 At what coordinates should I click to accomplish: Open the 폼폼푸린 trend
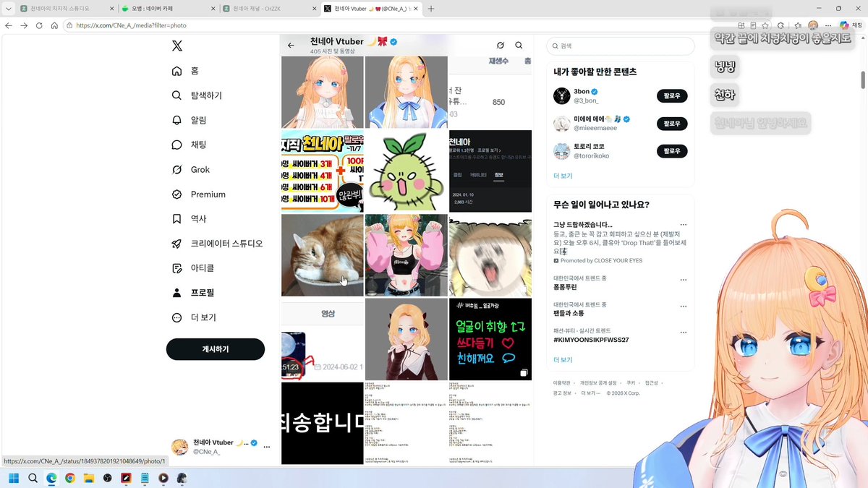click(x=566, y=287)
